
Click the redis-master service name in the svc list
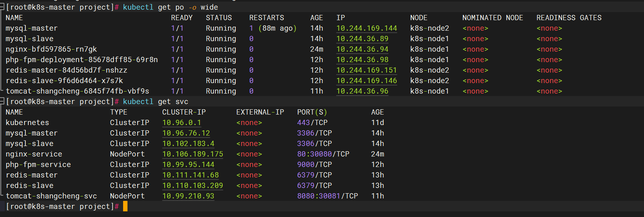(x=31, y=175)
